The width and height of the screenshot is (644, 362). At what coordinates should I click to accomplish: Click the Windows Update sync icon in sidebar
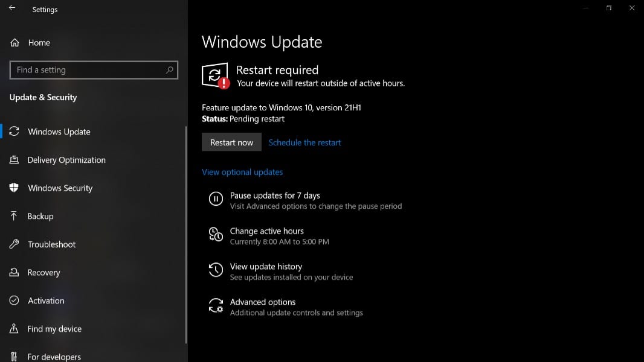point(14,131)
